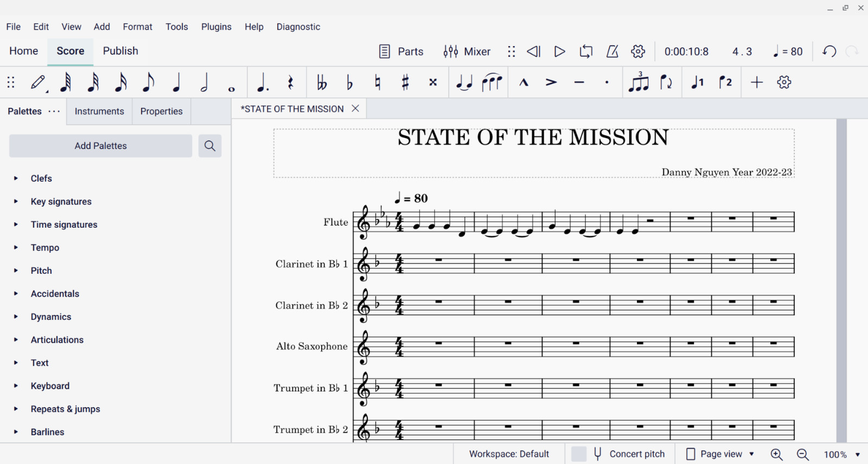Toggle loop playback
Screen dimensions: 868x464
(586, 51)
